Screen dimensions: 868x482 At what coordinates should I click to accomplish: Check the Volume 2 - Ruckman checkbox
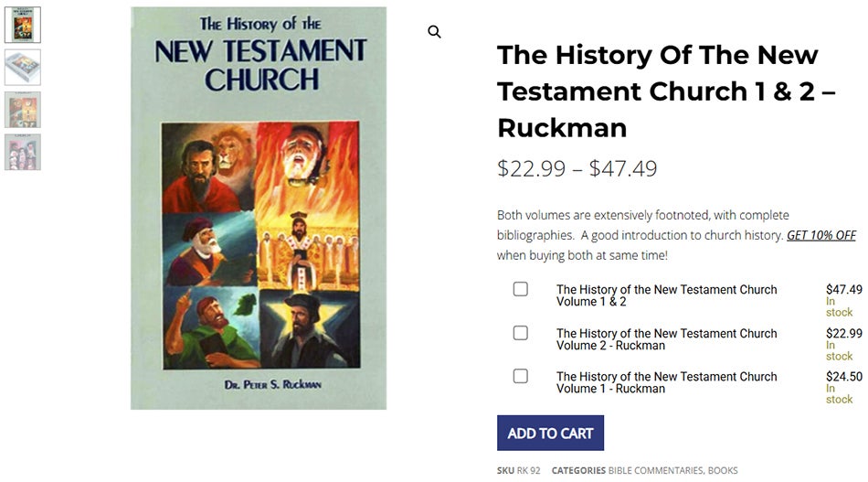521,333
